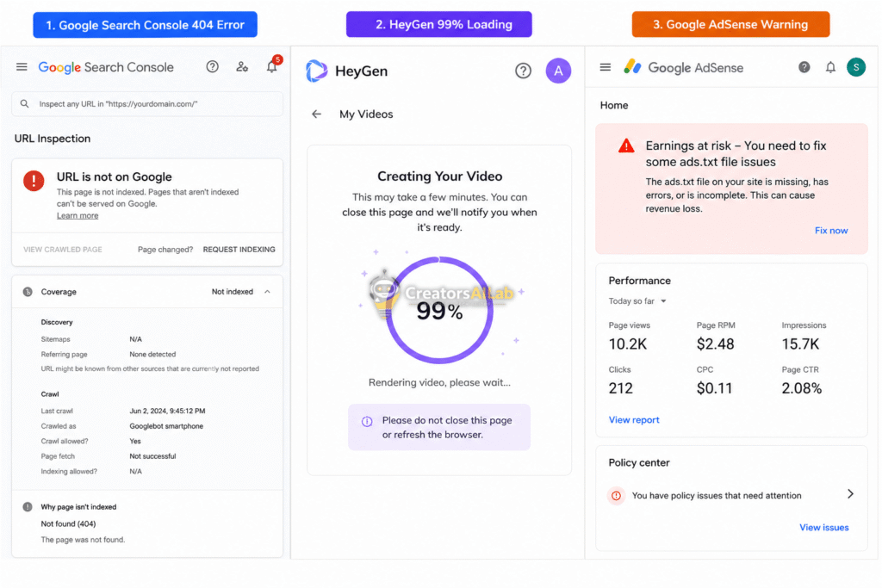Open the AdSense account avatar S
Screen dimensions: 882x588
click(x=856, y=67)
